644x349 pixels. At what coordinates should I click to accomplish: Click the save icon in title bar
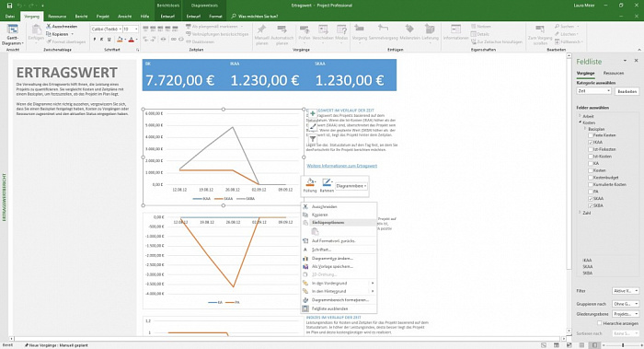click(x=10, y=6)
